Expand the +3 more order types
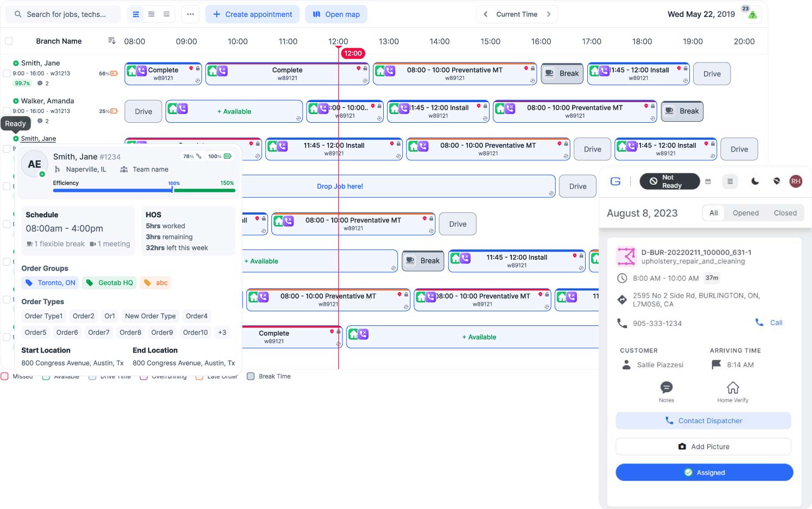Image resolution: width=812 pixels, height=509 pixels. pos(222,332)
